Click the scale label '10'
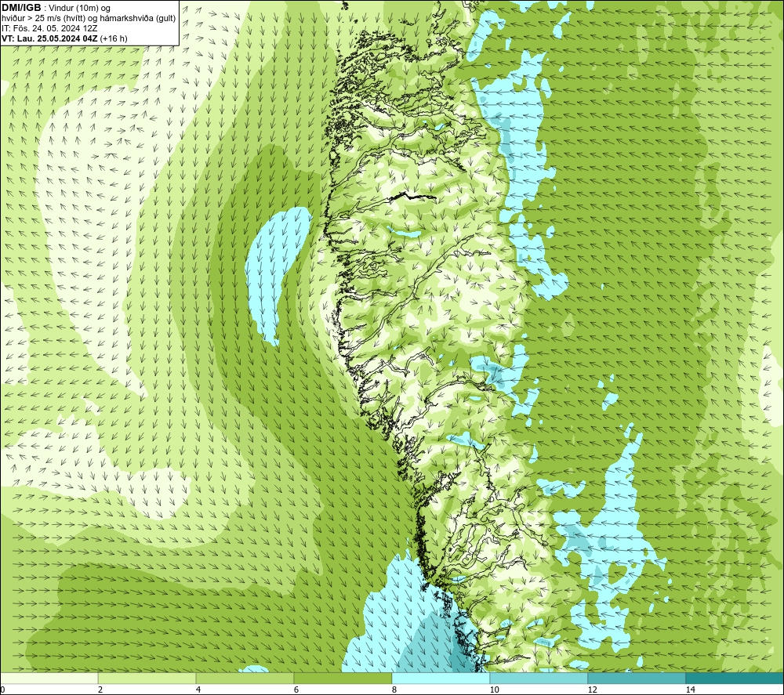 (494, 690)
